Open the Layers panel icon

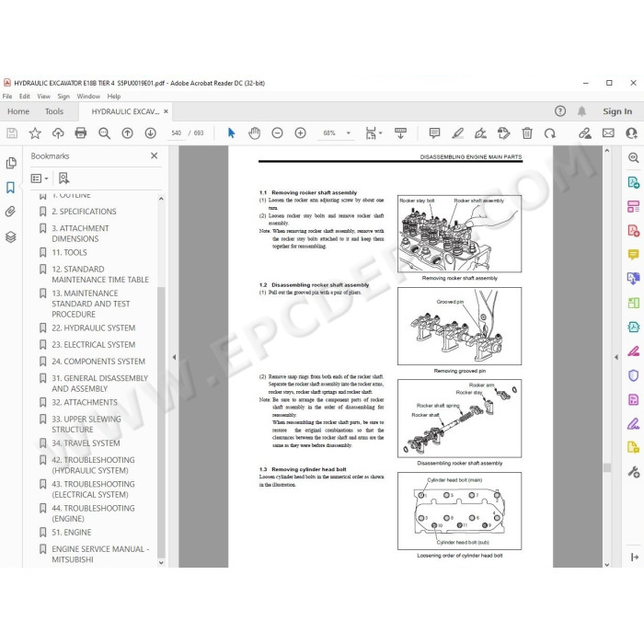pyautogui.click(x=11, y=237)
